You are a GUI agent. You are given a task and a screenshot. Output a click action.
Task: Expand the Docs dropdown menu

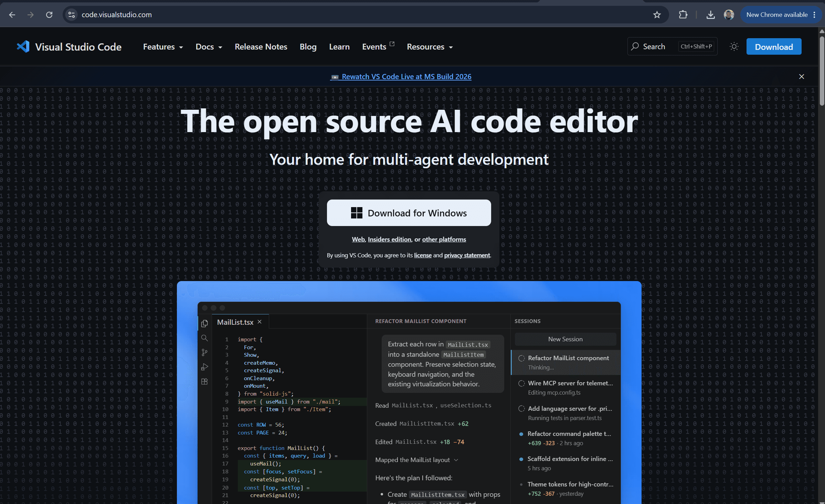209,46
